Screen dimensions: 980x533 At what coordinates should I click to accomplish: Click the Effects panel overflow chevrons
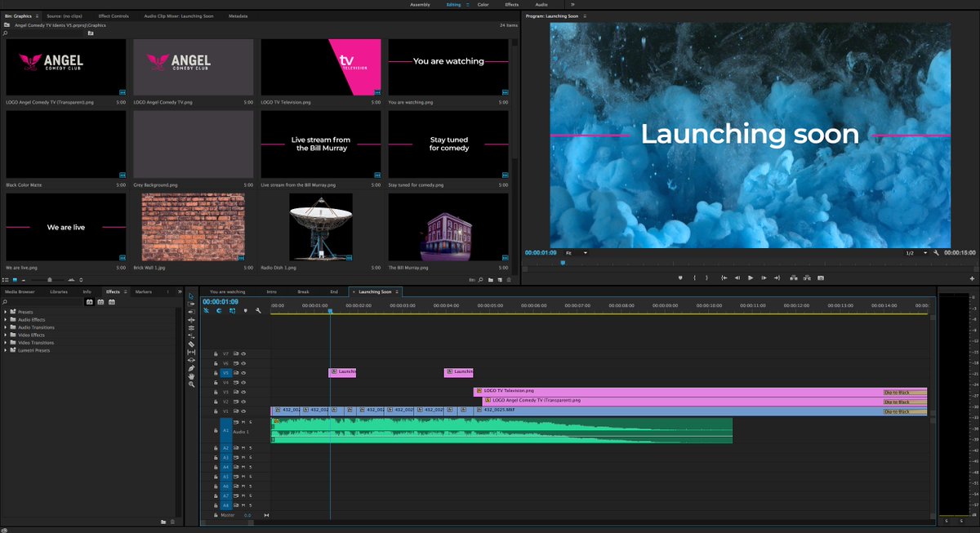179,291
